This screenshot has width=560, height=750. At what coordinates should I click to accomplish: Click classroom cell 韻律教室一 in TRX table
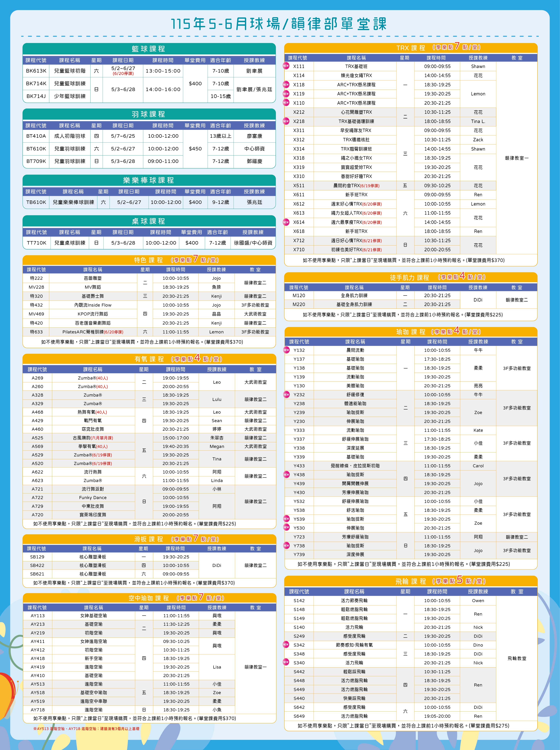(x=517, y=158)
